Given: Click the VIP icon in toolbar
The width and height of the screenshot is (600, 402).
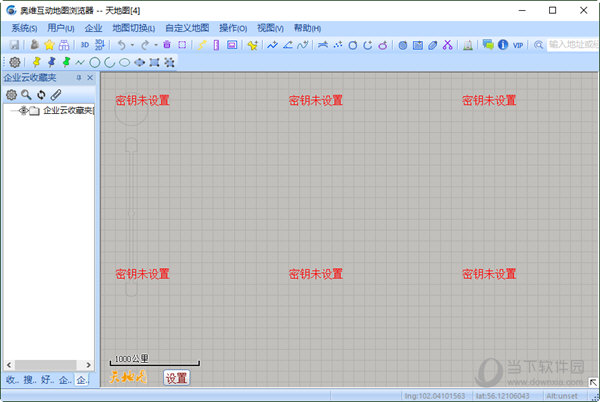Looking at the screenshot, I should coord(518,45).
